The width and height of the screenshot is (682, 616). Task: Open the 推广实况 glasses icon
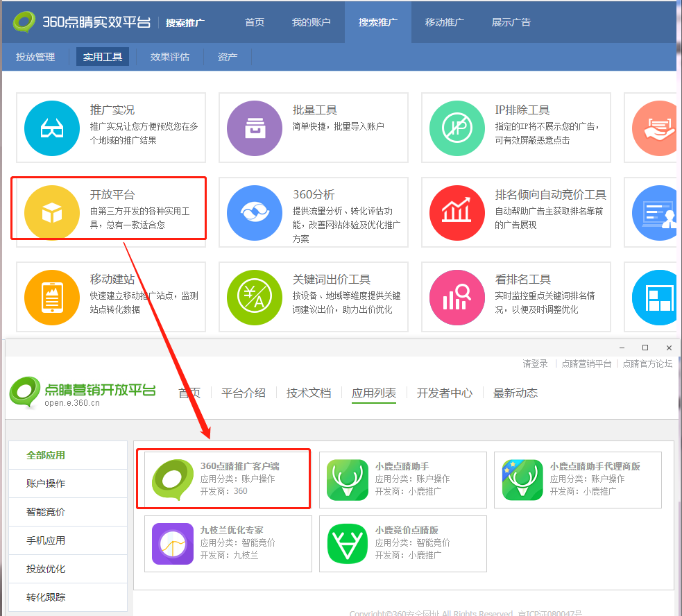[x=52, y=128]
